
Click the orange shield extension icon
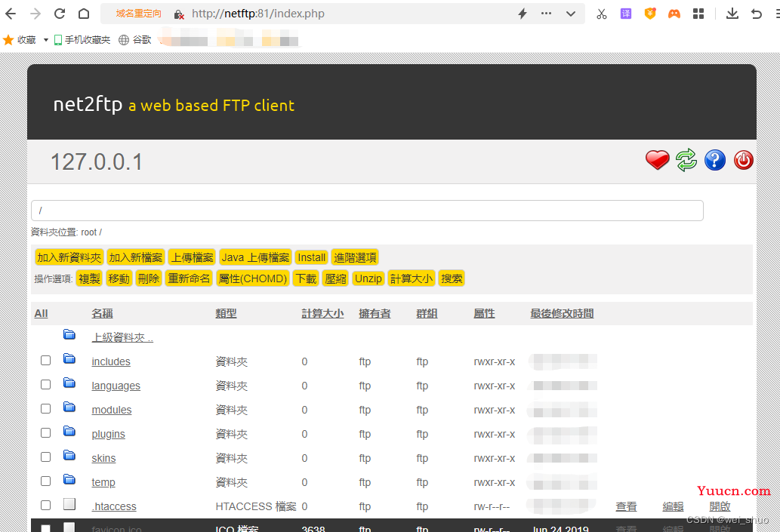point(650,14)
